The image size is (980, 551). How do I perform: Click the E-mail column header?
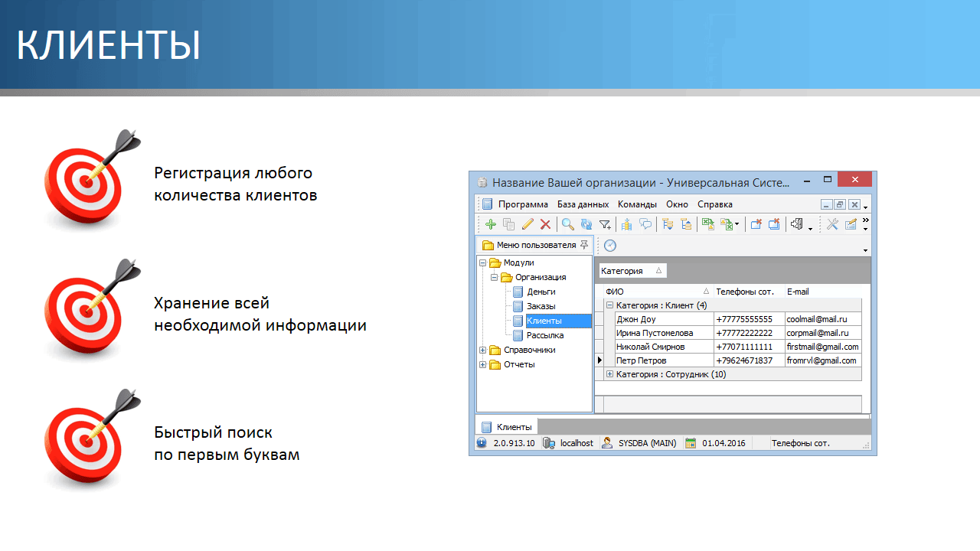[823, 292]
